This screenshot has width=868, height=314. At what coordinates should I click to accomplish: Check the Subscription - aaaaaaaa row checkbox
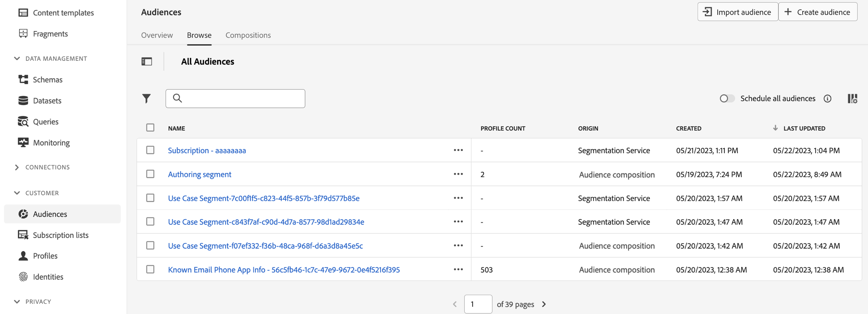[x=150, y=150]
